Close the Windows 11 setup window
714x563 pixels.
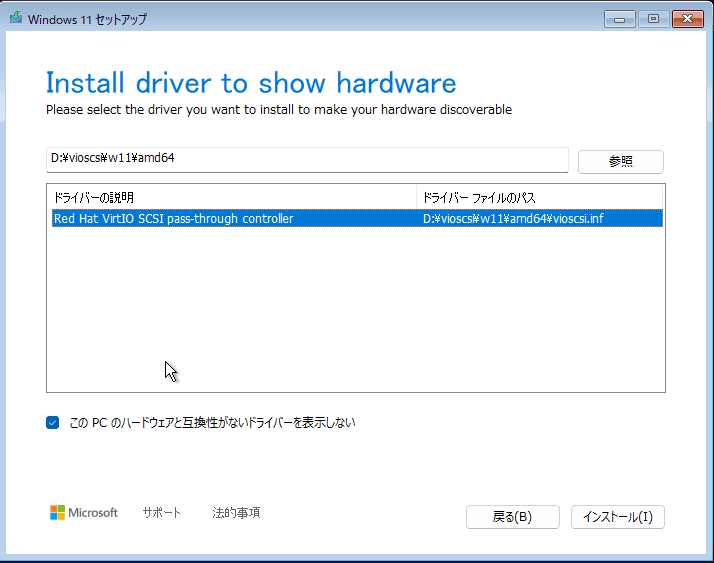coord(688,19)
